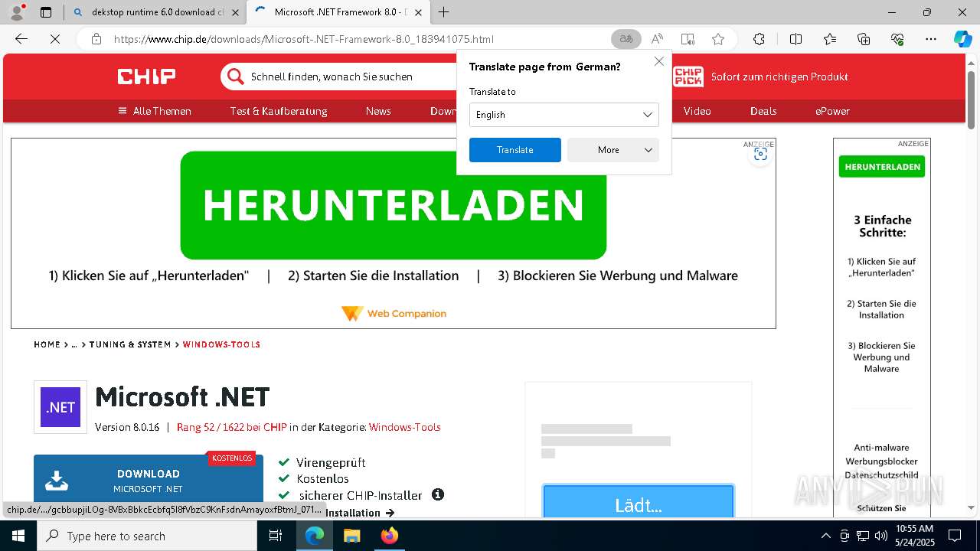Viewport: 980px width, 551px height.
Task: Activate Read aloud icon
Action: pyautogui.click(x=657, y=39)
